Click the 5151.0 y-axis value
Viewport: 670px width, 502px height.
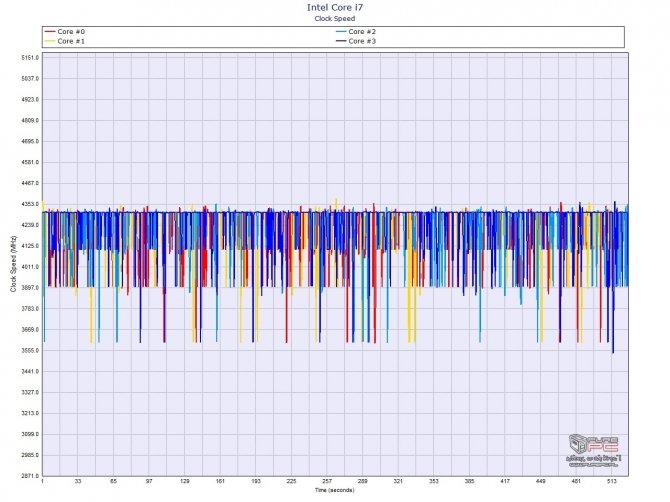pyautogui.click(x=30, y=58)
